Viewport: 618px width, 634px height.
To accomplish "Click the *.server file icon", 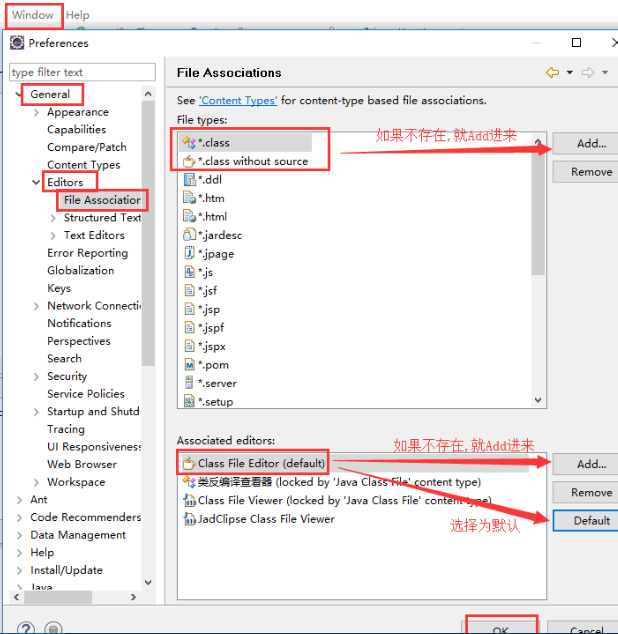I will click(189, 383).
